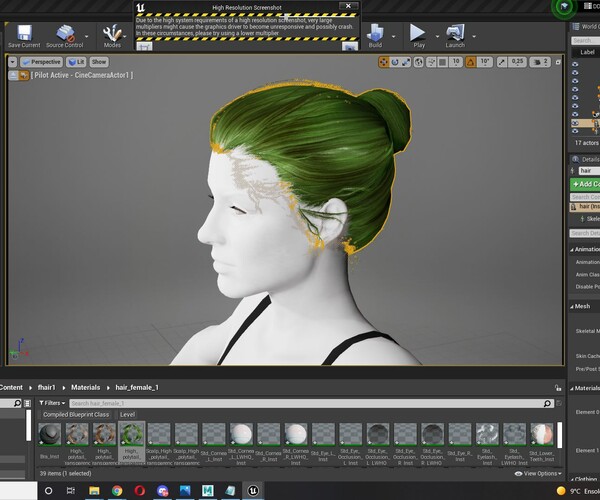This screenshot has height=500, width=600.
Task: Toggle visibility eye of highlighted outliner row
Action: pyautogui.click(x=575, y=123)
